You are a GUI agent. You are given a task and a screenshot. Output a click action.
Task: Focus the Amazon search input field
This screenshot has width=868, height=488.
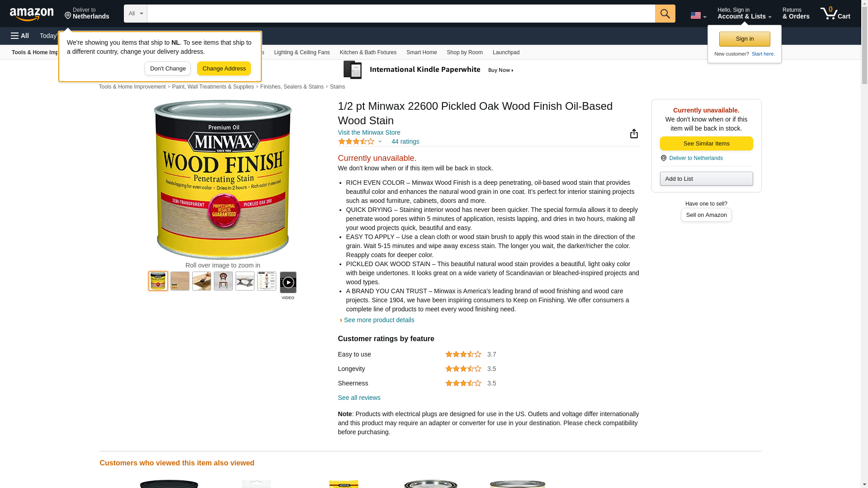(x=401, y=14)
